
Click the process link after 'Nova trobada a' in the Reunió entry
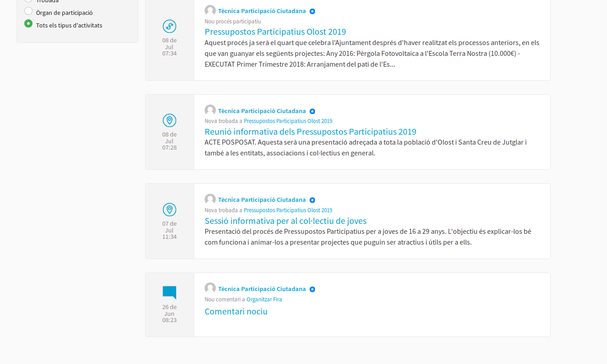[288, 121]
